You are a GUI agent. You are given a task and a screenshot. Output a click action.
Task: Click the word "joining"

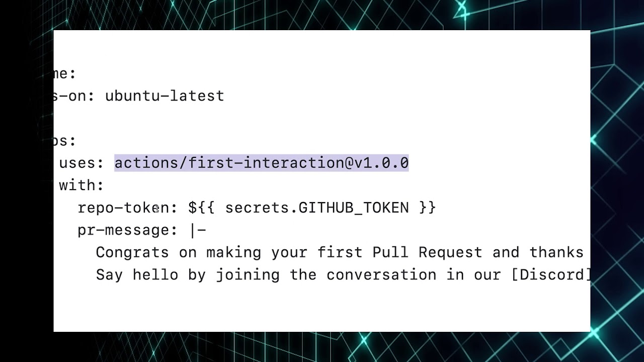[x=248, y=275]
